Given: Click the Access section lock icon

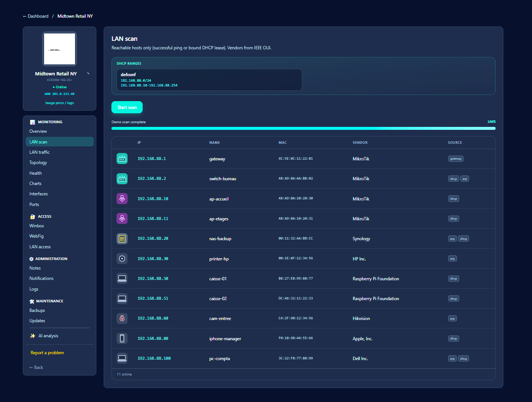Looking at the screenshot, I should coord(32,217).
